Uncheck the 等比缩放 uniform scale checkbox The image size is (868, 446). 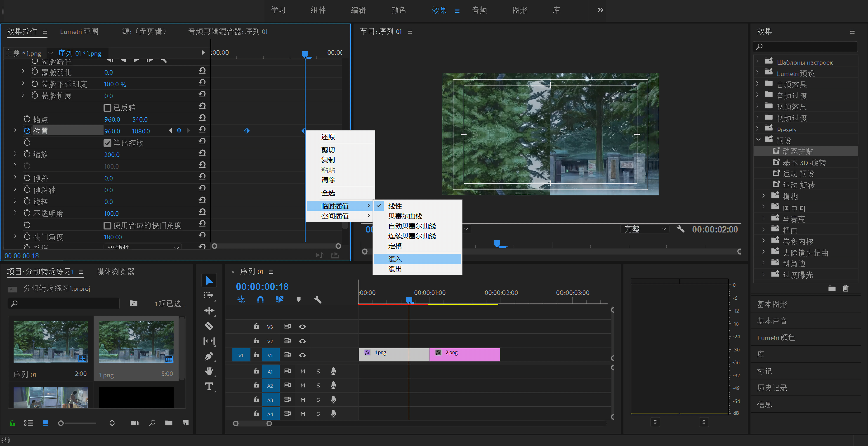pyautogui.click(x=108, y=143)
